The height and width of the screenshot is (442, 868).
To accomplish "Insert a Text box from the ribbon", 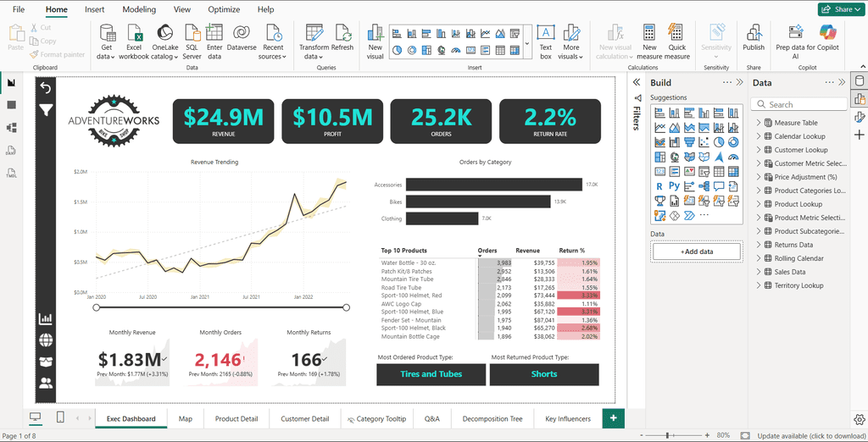I will click(x=546, y=38).
